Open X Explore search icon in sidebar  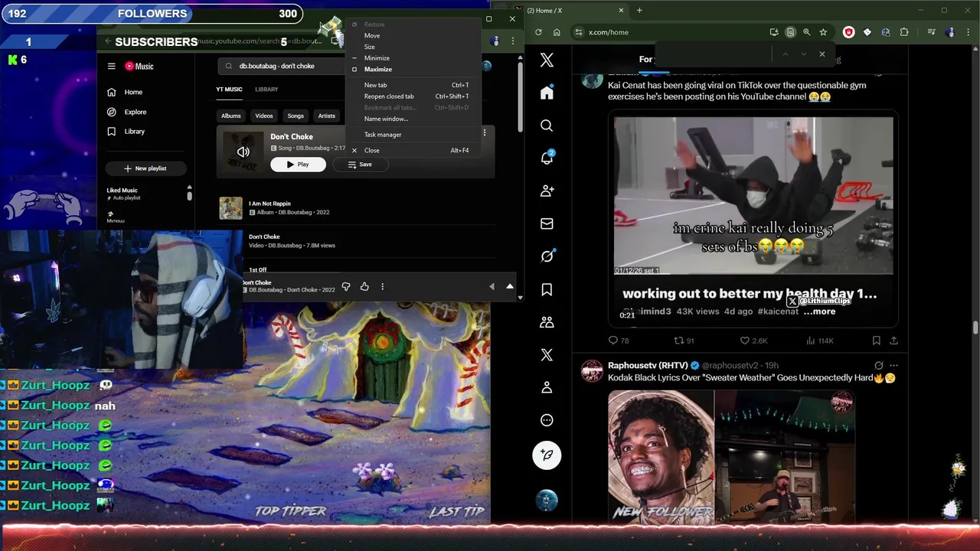point(547,126)
